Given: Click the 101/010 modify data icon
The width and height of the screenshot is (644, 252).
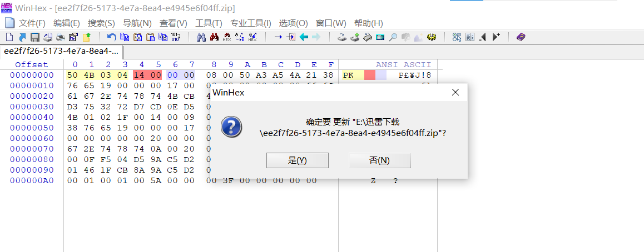Looking at the screenshot, I should 175,37.
